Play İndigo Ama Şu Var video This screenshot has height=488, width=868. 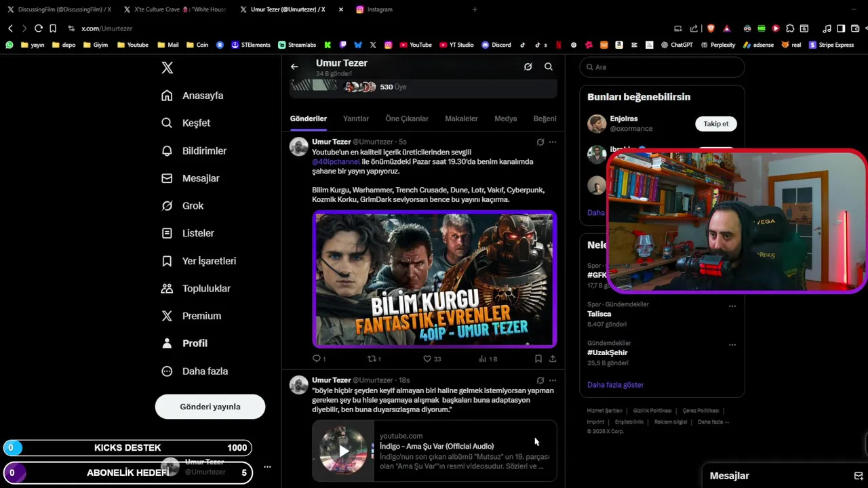344,451
